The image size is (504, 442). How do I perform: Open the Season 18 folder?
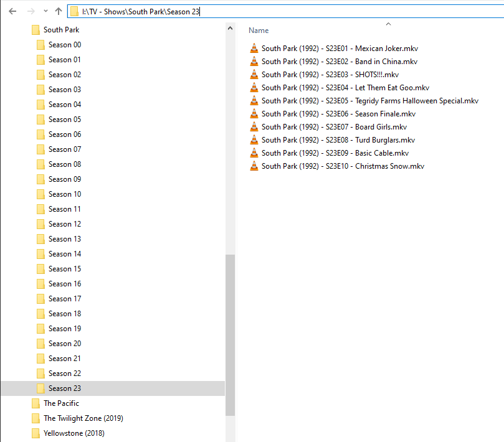(65, 314)
